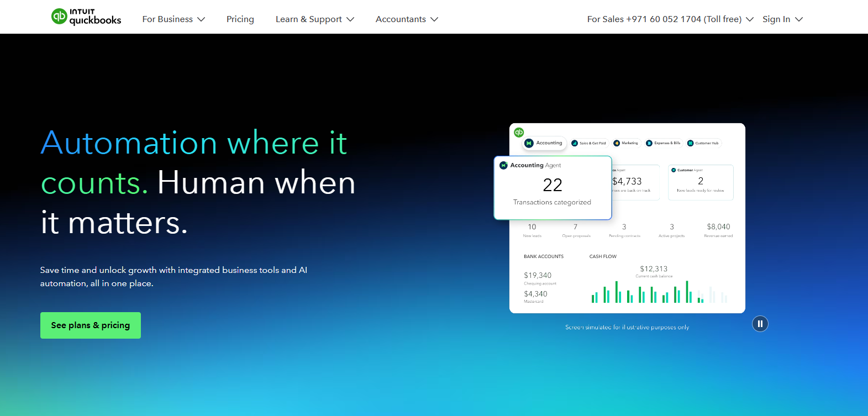
Task: Click the Customer Agent card
Action: click(x=701, y=182)
